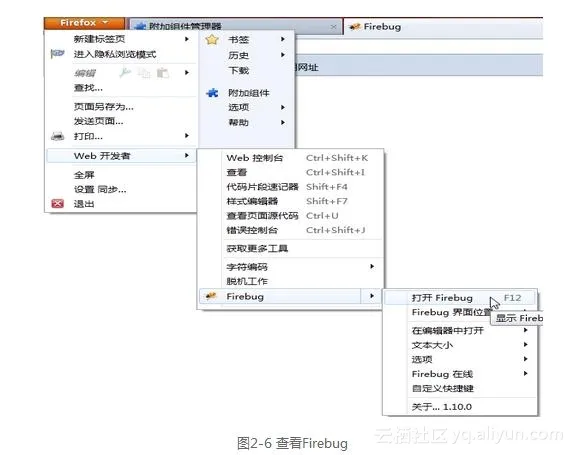Select 页面另存为...
Screen dimensions: 574x455
click(x=120, y=107)
